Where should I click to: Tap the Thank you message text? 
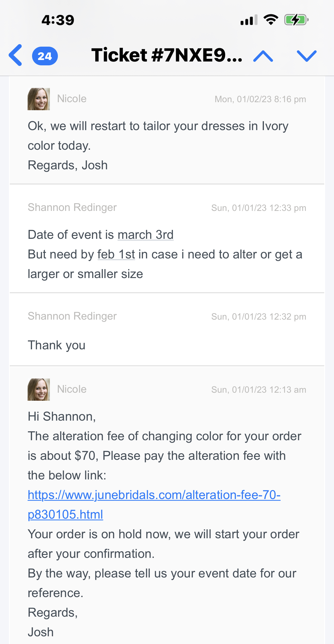56,345
